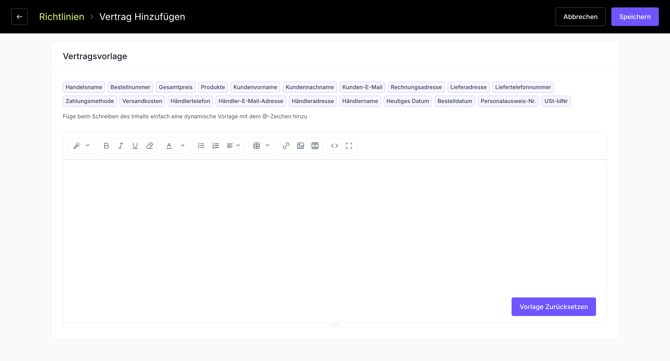The width and height of the screenshot is (670, 361).
Task: Toggle italic formatting in editor toolbar
Action: coord(120,146)
